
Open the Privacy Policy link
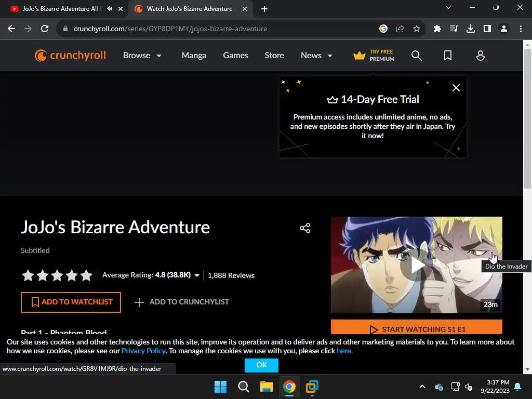click(143, 351)
